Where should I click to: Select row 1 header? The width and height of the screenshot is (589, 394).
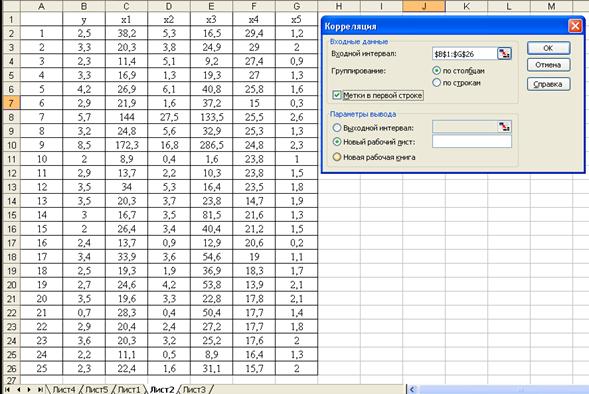11,20
